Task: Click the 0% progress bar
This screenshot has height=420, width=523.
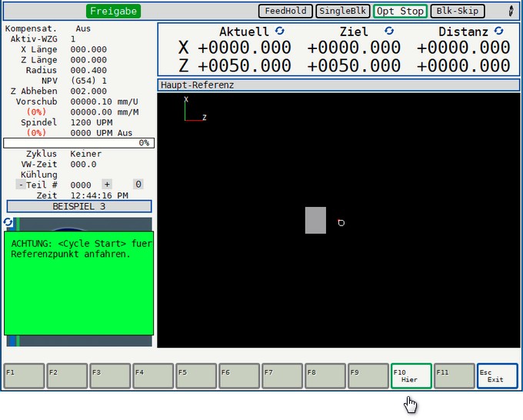Action: (x=79, y=143)
